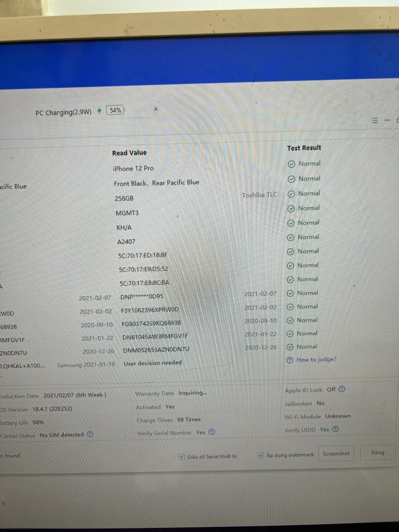Select the A2407 model number
This screenshot has height=532, width=399.
point(126,242)
